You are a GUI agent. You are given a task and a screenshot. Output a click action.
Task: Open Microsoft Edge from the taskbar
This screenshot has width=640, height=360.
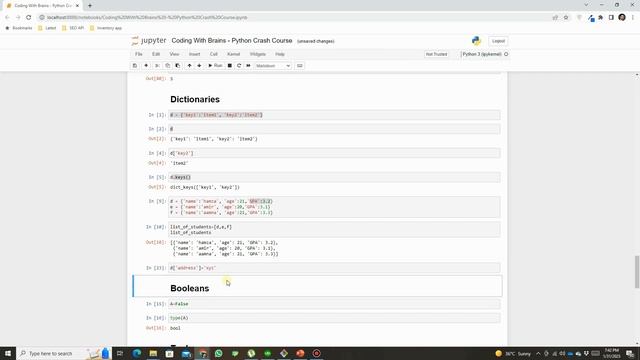137,353
